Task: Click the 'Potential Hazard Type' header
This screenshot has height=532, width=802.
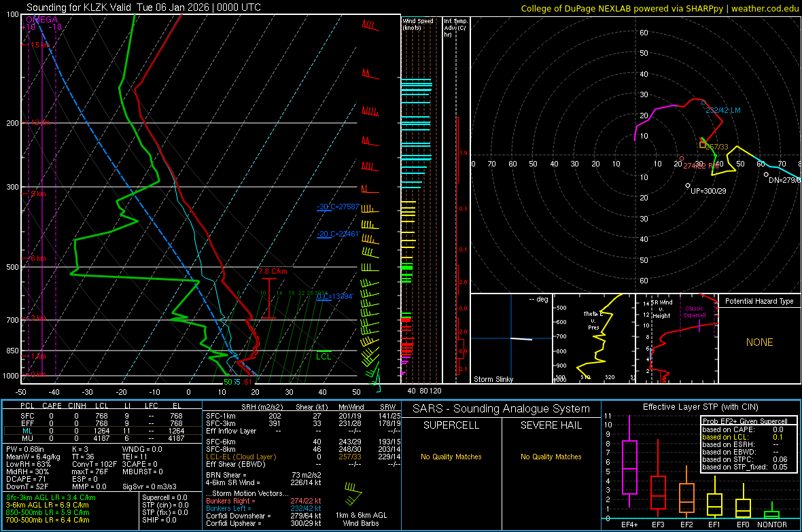Action: (x=759, y=301)
